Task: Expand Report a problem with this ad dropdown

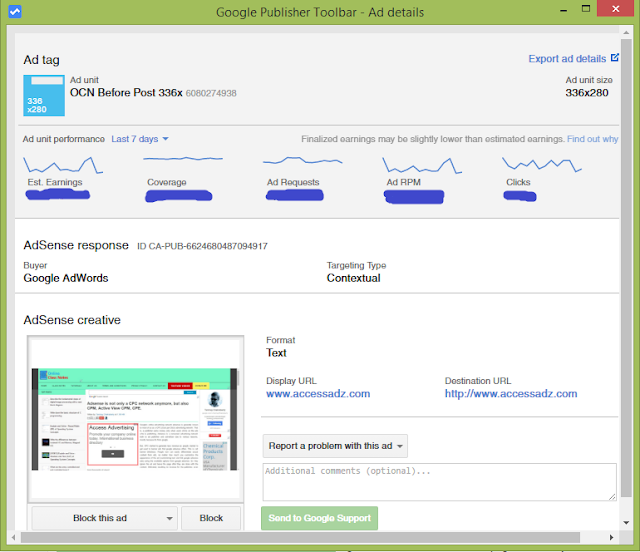Action: (x=335, y=446)
